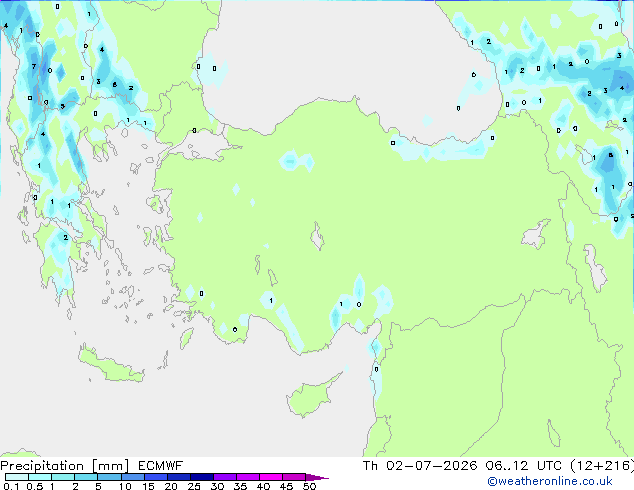Screen dimensions: 634x490
Task: Click the "15" legend scale label
Action: [x=148, y=486]
